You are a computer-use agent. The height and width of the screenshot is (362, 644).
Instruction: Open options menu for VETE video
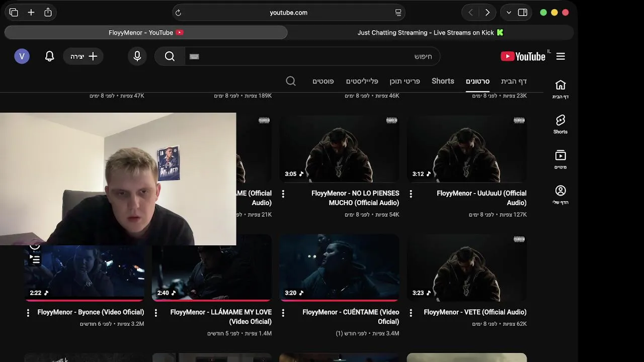[411, 313]
